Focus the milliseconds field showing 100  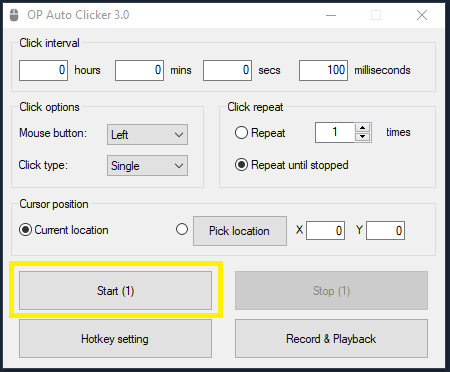[x=323, y=70]
